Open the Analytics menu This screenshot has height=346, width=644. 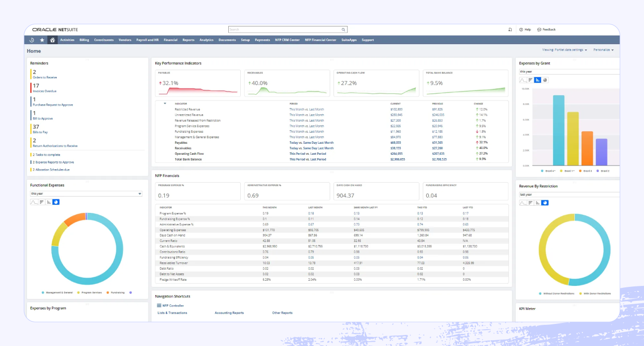click(x=207, y=40)
